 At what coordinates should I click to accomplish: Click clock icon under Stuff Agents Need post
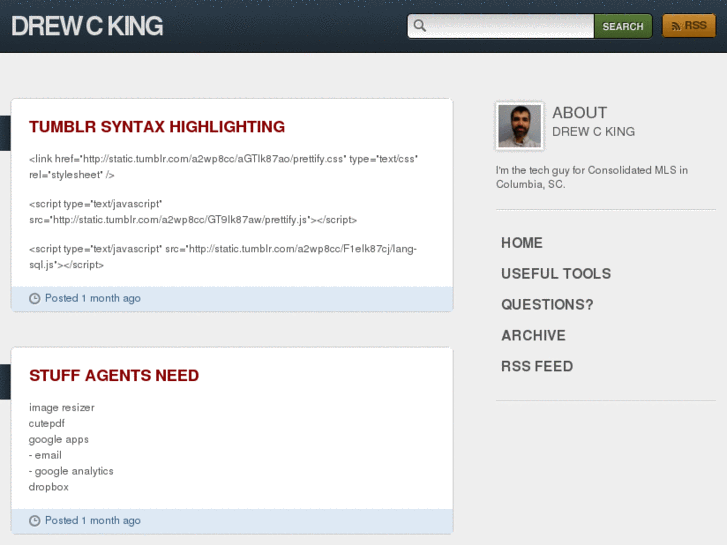coord(35,521)
